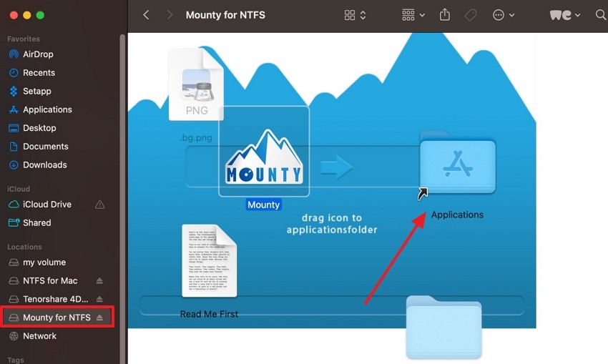Image resolution: width=608 pixels, height=364 pixels.
Task: Eject the Tenorshare 4D... volume
Action: click(x=99, y=299)
